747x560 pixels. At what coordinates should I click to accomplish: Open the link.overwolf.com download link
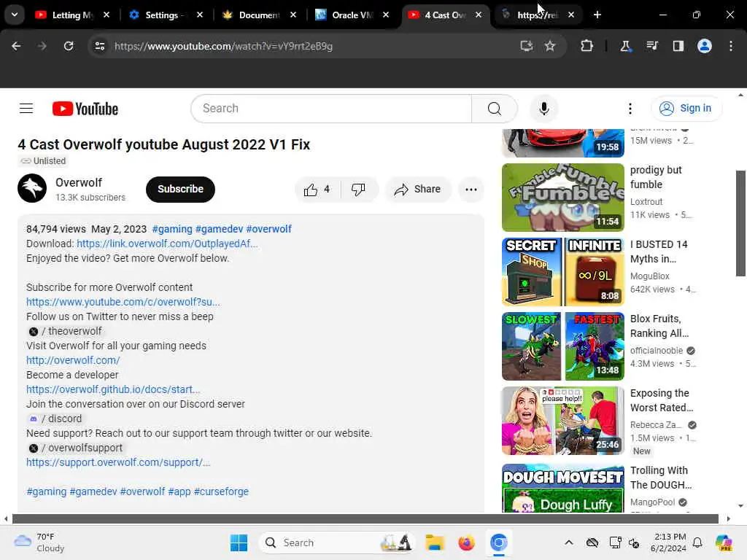[167, 244]
